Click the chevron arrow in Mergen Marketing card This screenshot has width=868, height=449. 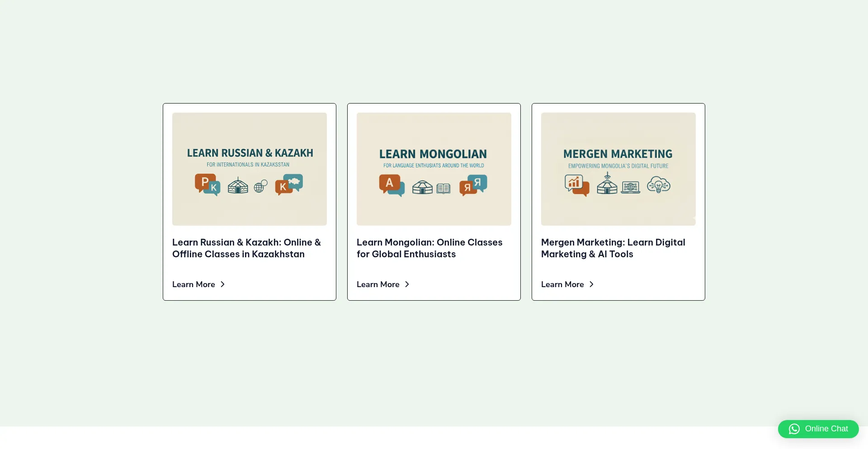[591, 284]
